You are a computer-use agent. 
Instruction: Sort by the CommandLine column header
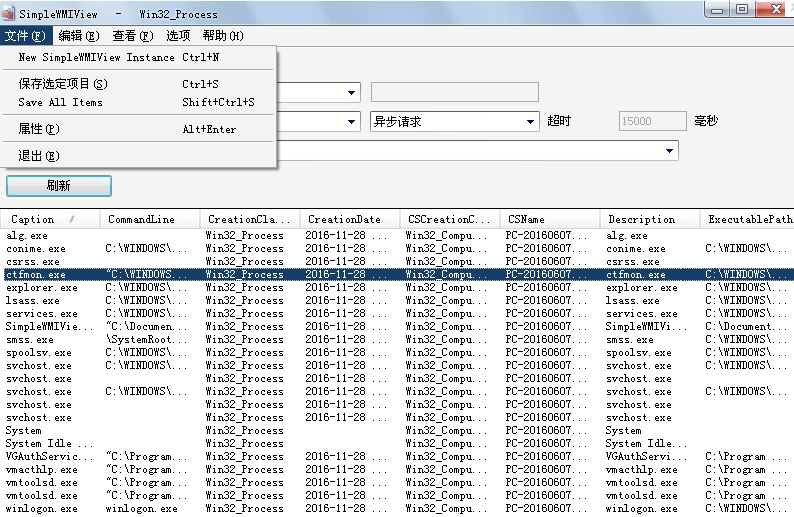[149, 219]
